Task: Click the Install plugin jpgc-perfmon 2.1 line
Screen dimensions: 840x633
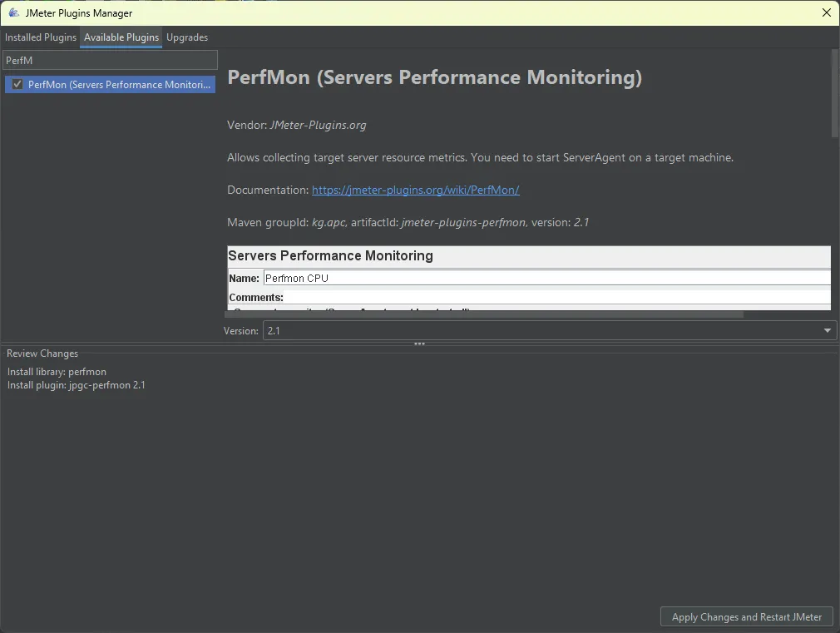Action: pos(77,385)
